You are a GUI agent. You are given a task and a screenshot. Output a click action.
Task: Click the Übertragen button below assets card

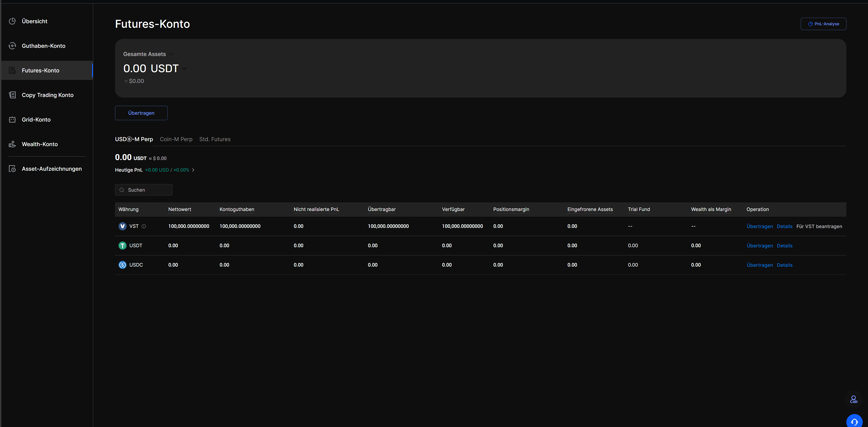coord(141,113)
